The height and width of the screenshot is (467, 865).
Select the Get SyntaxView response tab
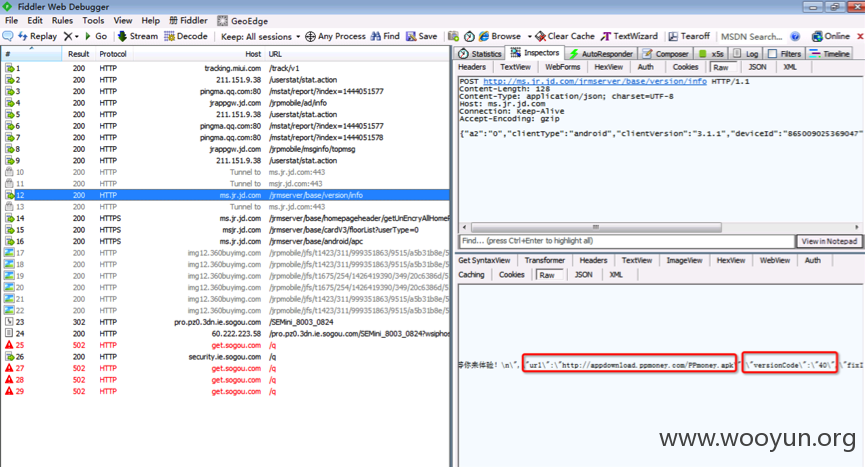tap(484, 260)
